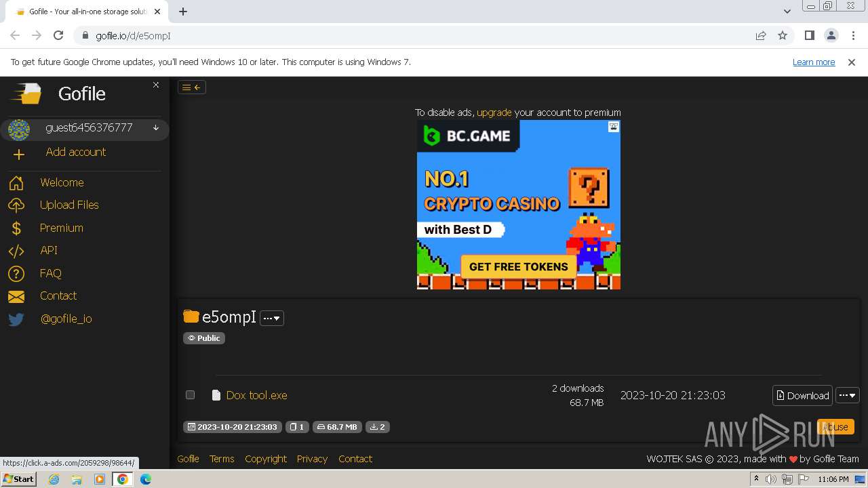
Task: Open the API menu item
Action: (x=49, y=250)
